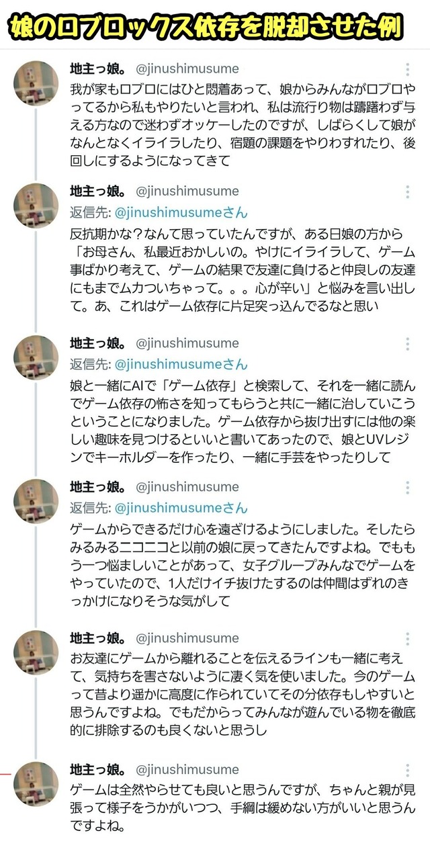Click avatar beside last tweet starting ゲームは全然
The image size is (430, 868).
[x=36, y=783]
